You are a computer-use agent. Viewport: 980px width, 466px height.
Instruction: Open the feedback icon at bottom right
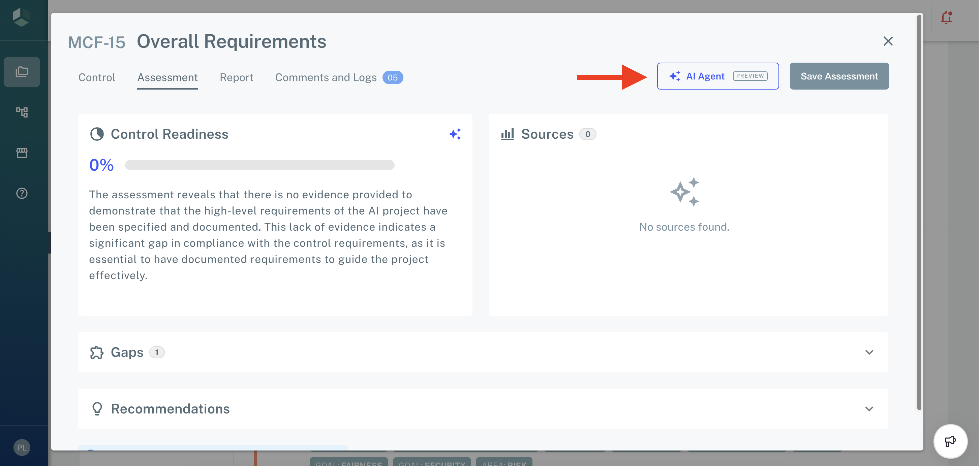tap(950, 441)
